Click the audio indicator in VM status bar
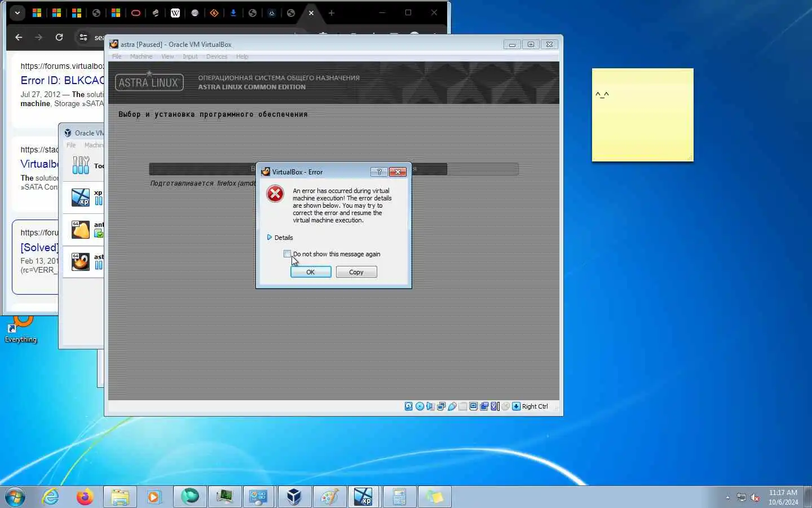Image resolution: width=812 pixels, height=508 pixels. click(x=430, y=406)
